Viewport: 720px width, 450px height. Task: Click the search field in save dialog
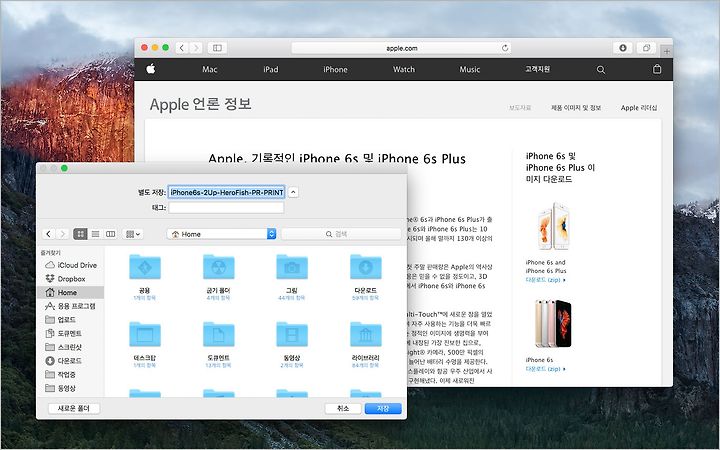pyautogui.click(x=341, y=234)
